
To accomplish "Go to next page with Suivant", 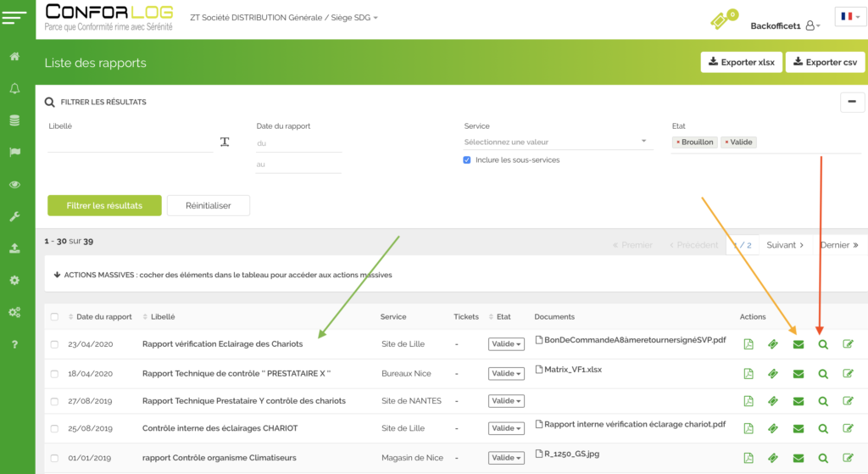I will pyautogui.click(x=785, y=245).
